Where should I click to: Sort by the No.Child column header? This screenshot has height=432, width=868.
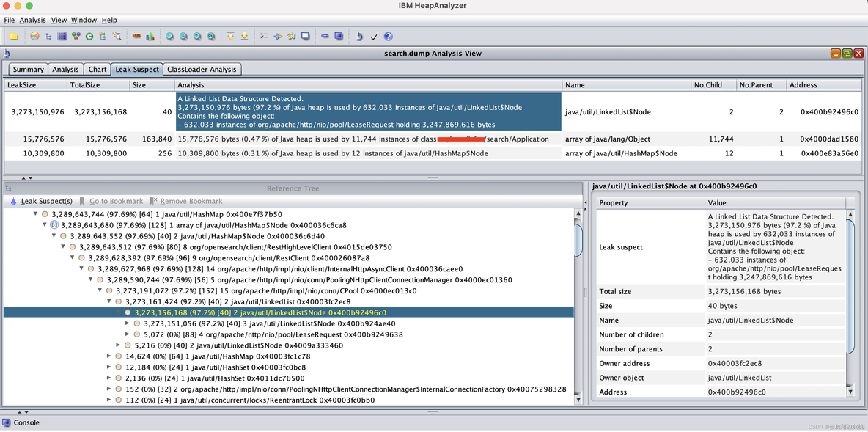(x=714, y=85)
